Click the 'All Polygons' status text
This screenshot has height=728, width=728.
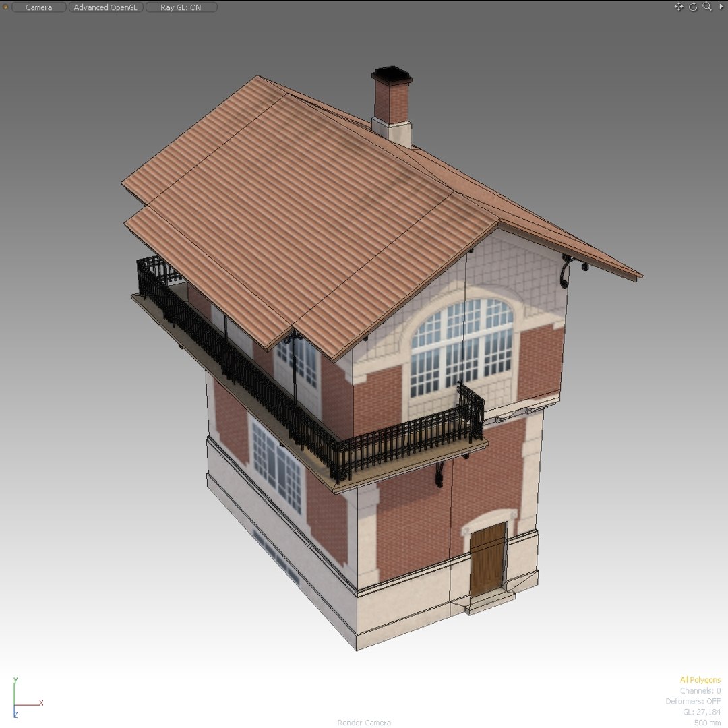point(700,680)
